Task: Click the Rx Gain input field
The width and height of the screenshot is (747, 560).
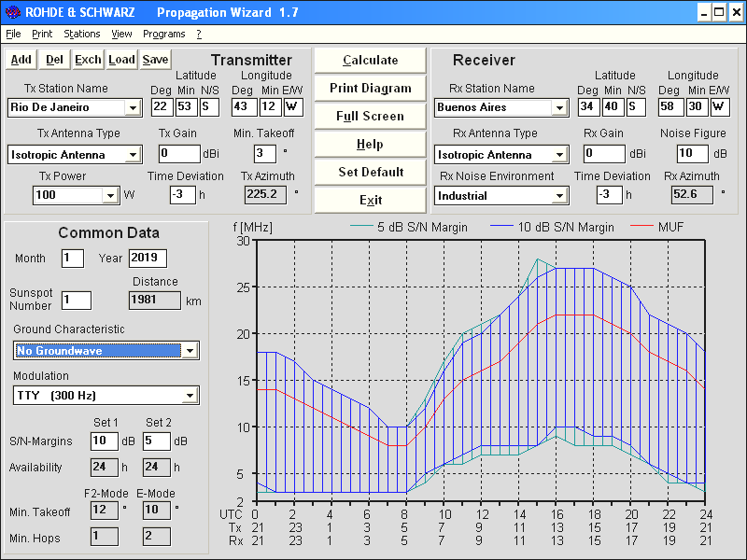Action: point(604,154)
